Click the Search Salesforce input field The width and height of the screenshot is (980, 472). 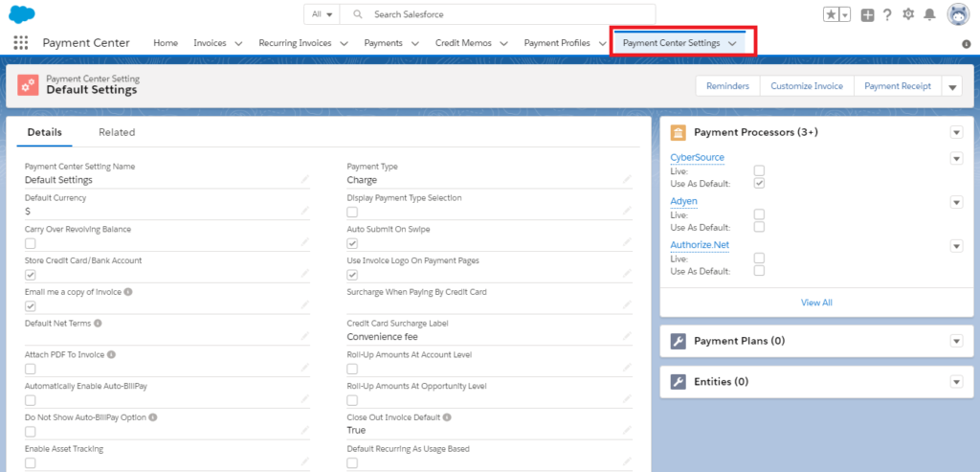[507, 14]
